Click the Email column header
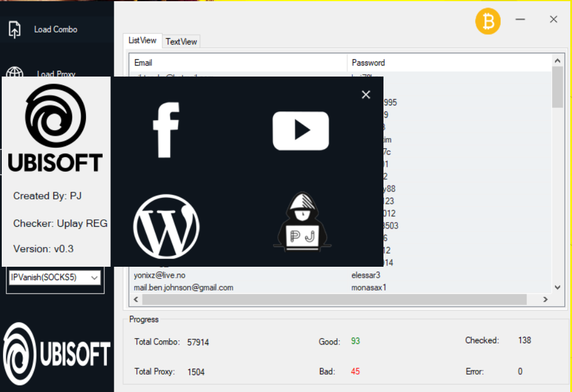 click(x=238, y=63)
